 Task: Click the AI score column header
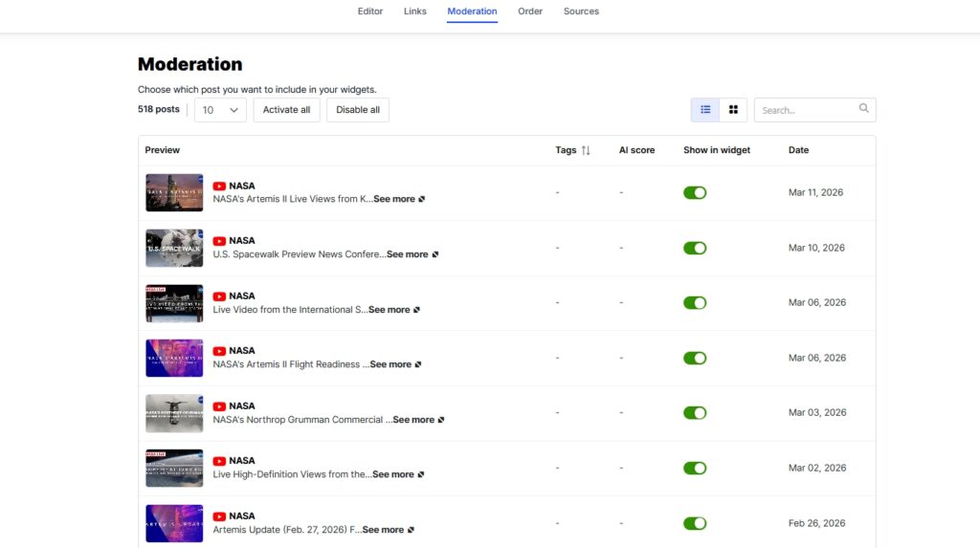tap(636, 150)
